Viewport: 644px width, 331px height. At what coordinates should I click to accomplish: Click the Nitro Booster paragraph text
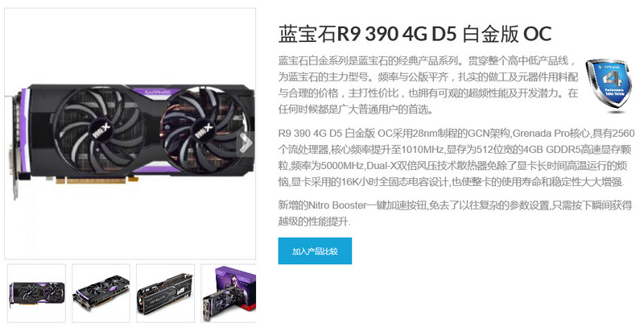[x=455, y=213]
